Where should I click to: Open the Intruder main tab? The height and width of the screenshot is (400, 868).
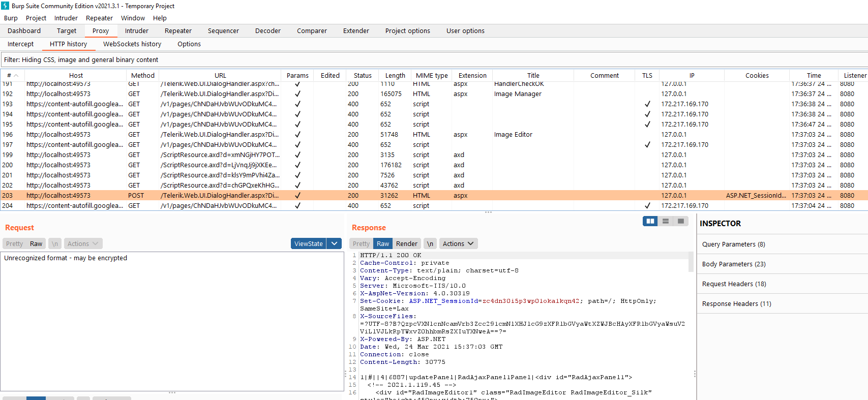coord(136,31)
